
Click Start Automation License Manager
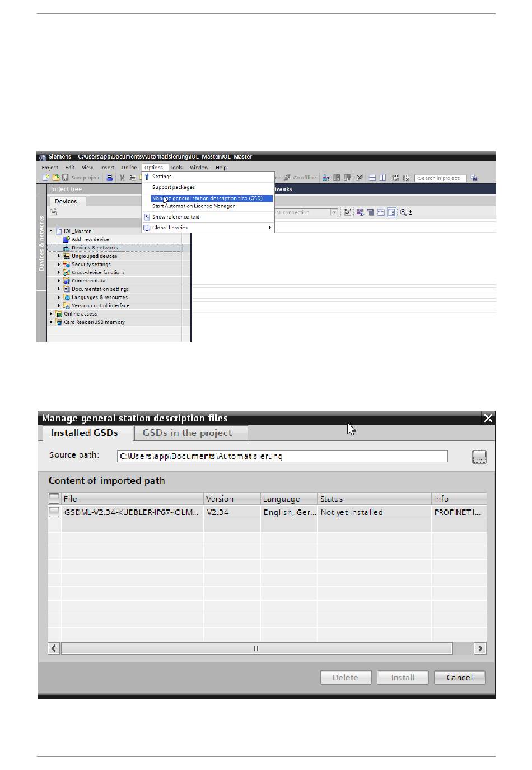(x=193, y=206)
